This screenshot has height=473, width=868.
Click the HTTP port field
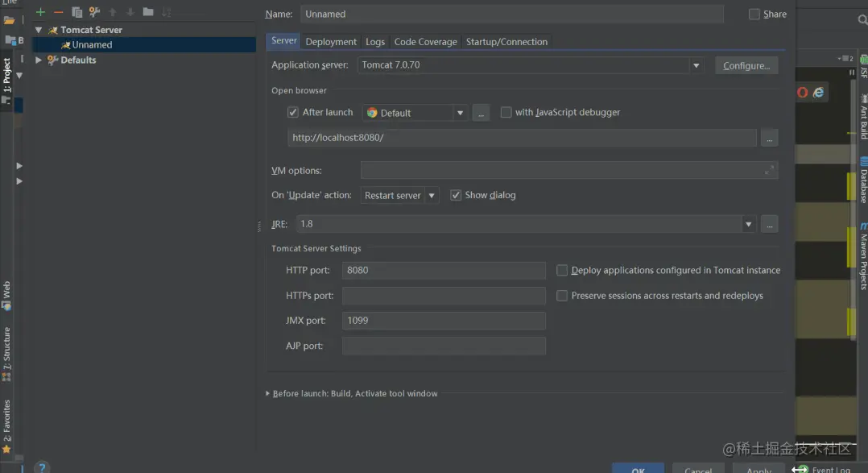pos(444,270)
